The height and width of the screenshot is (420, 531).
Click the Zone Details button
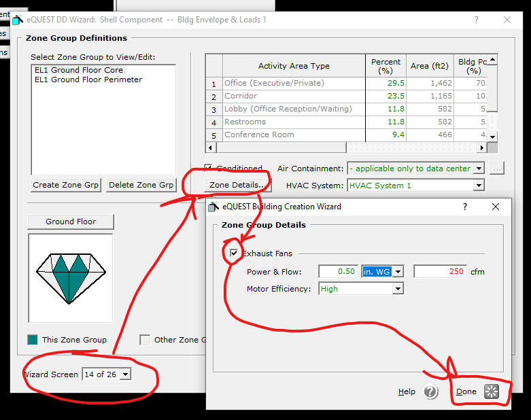coord(237,185)
